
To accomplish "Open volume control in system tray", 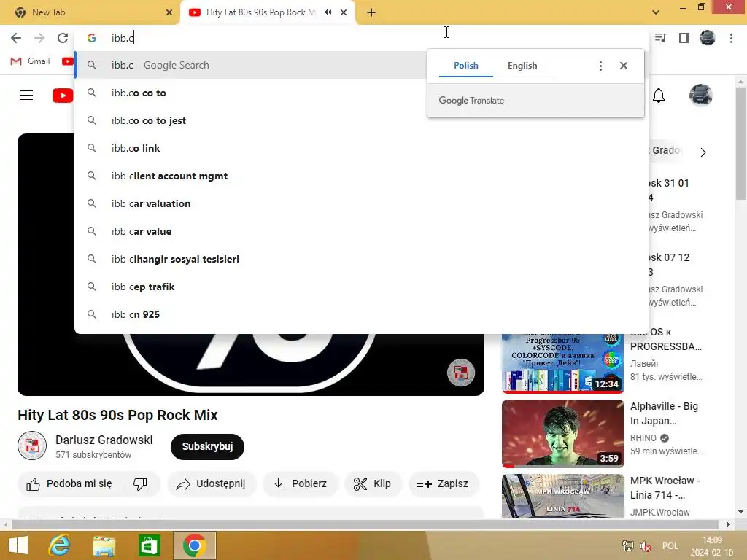I will [646, 546].
